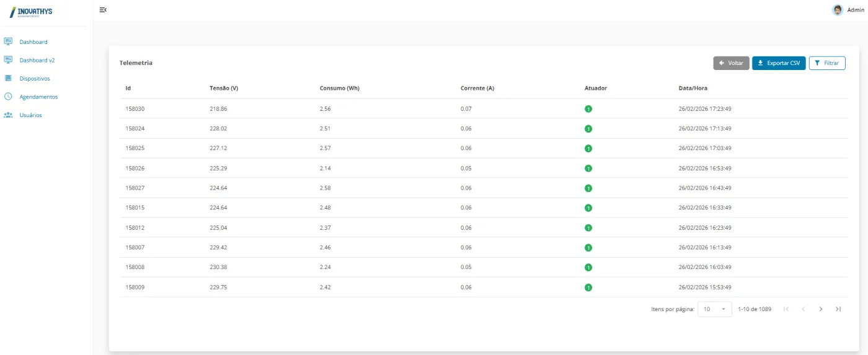This screenshot has width=868, height=355.
Task: Open the items per page dropdown
Action: coord(715,309)
